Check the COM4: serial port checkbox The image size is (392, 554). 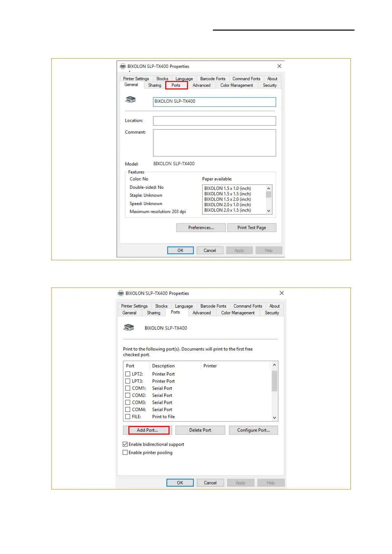(x=128, y=409)
